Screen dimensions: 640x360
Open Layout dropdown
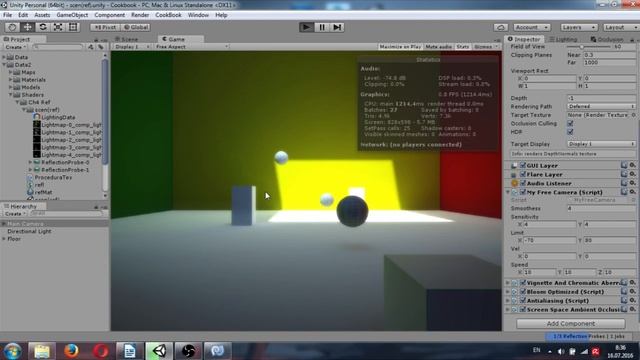click(x=620, y=27)
